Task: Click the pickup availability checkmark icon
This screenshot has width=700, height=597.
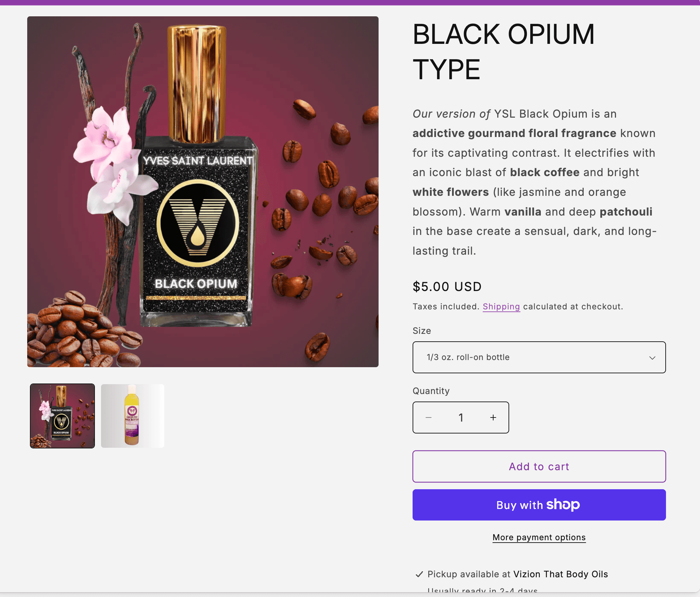Action: click(x=419, y=574)
